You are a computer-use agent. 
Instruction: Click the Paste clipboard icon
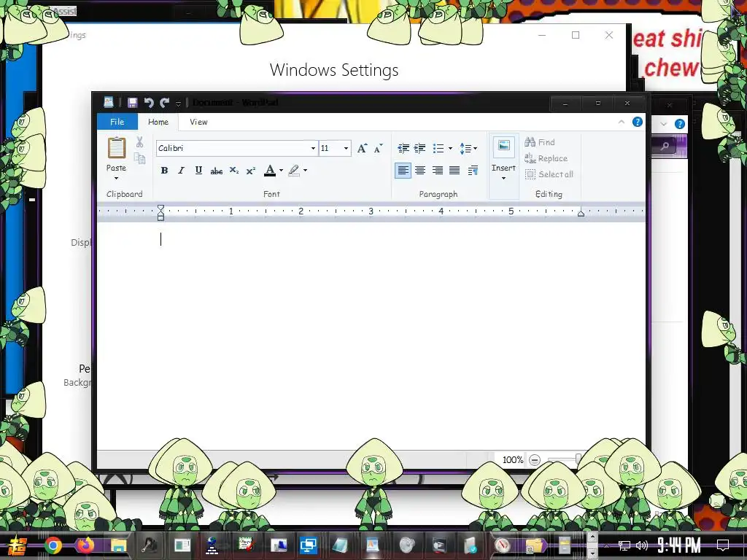[116, 148]
